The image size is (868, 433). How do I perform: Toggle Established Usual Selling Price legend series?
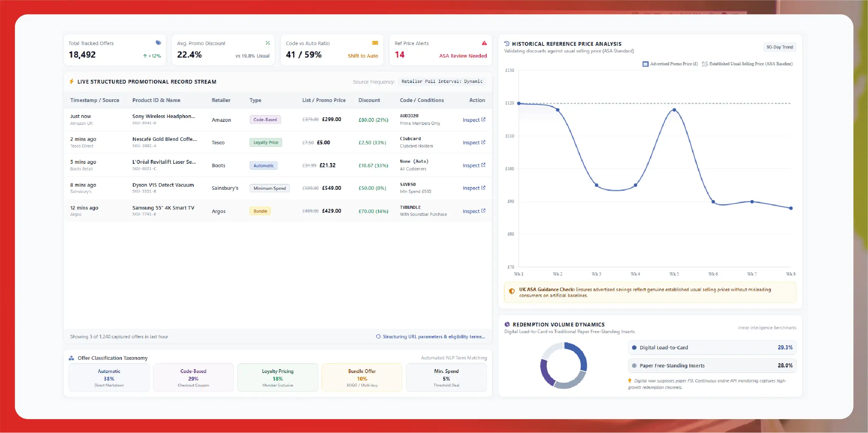click(x=747, y=64)
